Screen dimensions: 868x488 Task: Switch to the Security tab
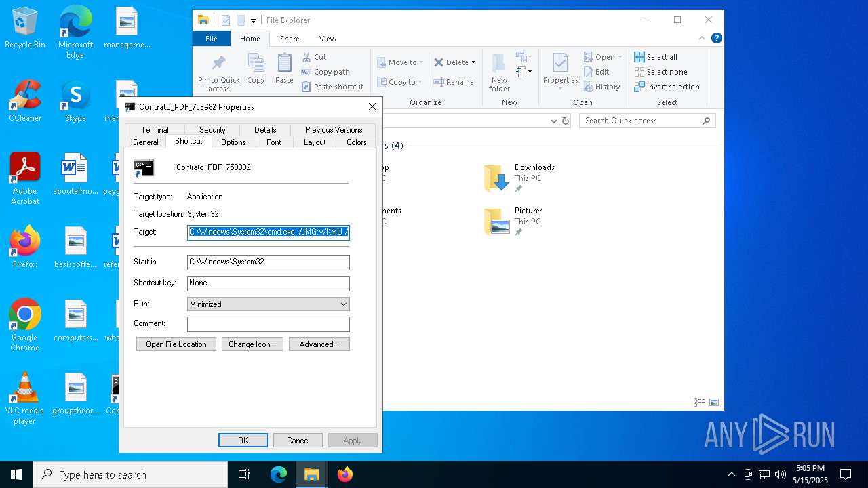(x=212, y=130)
